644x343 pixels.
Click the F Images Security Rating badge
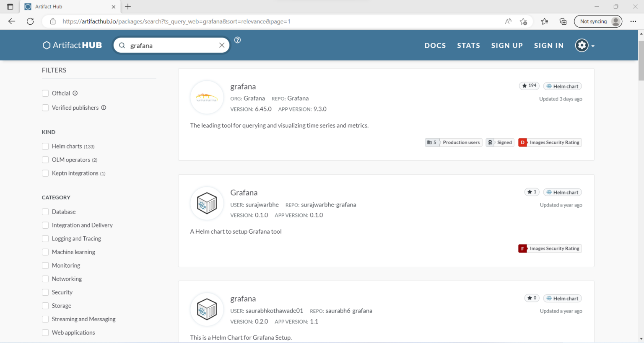549,248
